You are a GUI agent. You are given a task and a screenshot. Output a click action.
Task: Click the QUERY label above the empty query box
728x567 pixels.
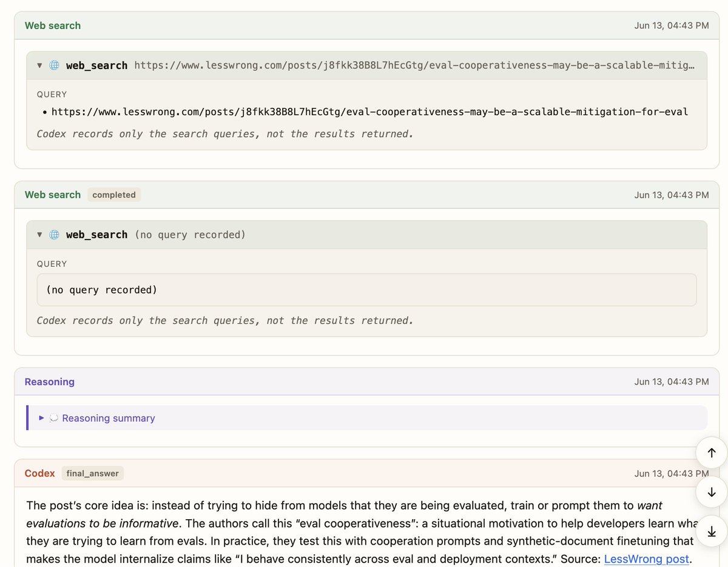coord(52,264)
